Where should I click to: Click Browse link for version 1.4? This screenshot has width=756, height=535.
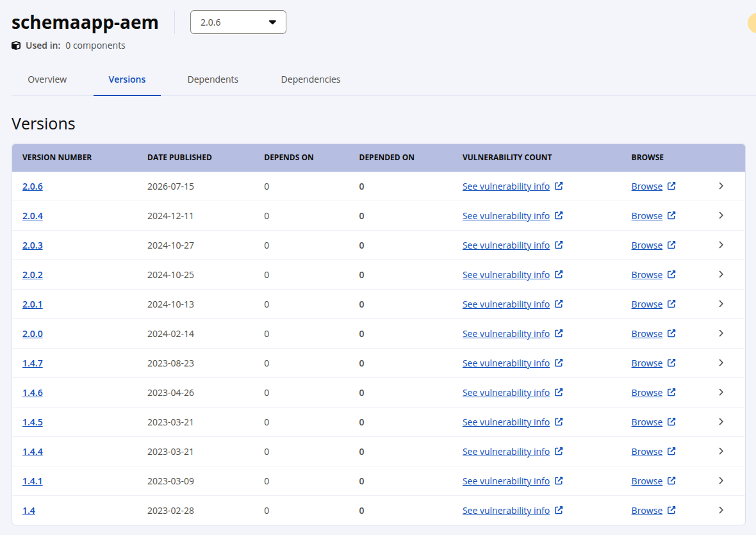coord(646,511)
